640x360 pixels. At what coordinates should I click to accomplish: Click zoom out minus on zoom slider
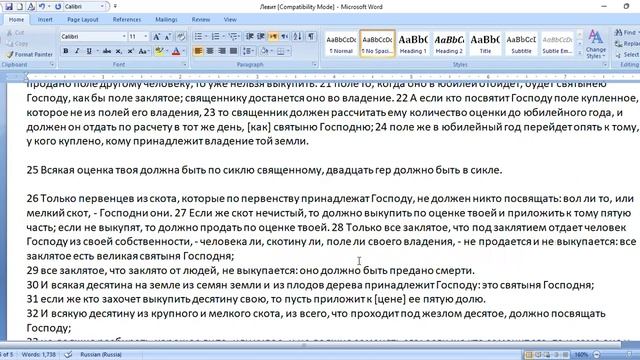tap(597, 355)
